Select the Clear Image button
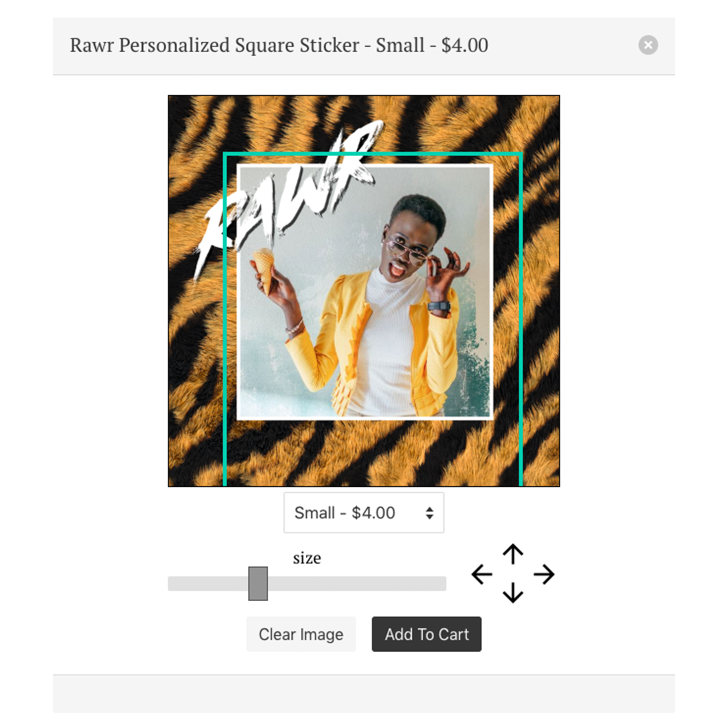 pyautogui.click(x=301, y=634)
